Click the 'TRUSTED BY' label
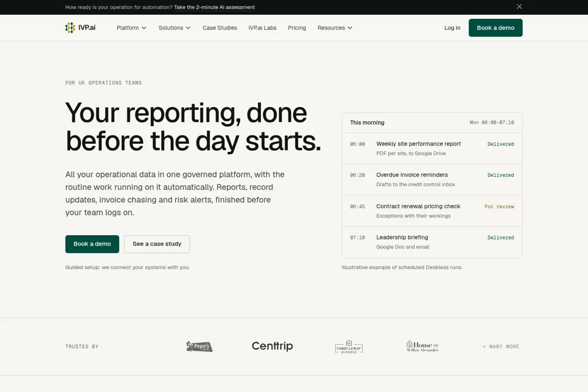 (x=81, y=347)
